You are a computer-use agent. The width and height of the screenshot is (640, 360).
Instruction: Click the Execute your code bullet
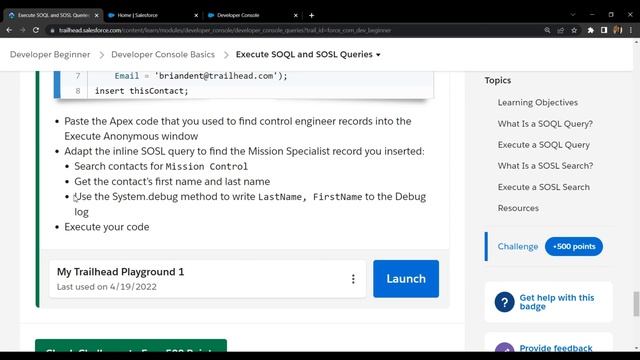(107, 227)
